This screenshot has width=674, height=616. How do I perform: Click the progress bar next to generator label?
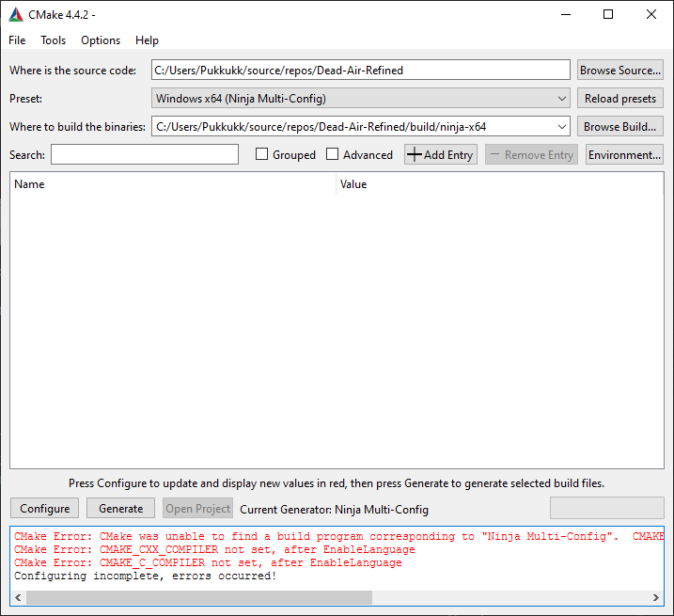click(607, 508)
